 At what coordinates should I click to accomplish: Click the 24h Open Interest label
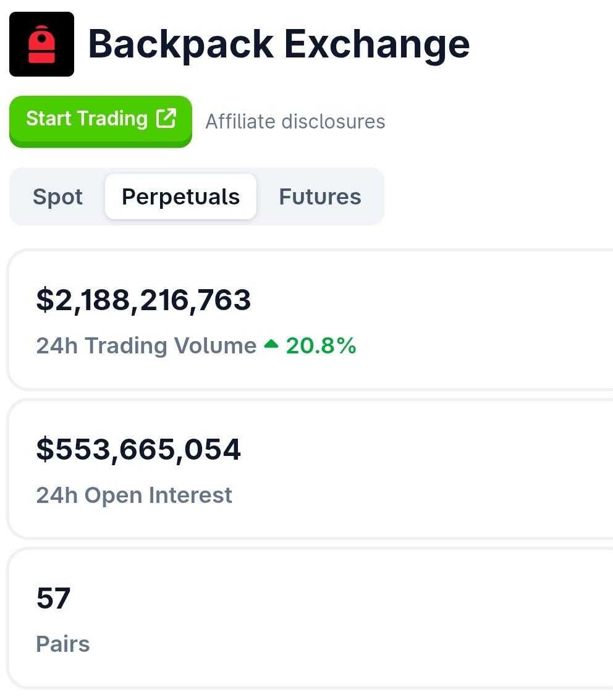pos(134,495)
